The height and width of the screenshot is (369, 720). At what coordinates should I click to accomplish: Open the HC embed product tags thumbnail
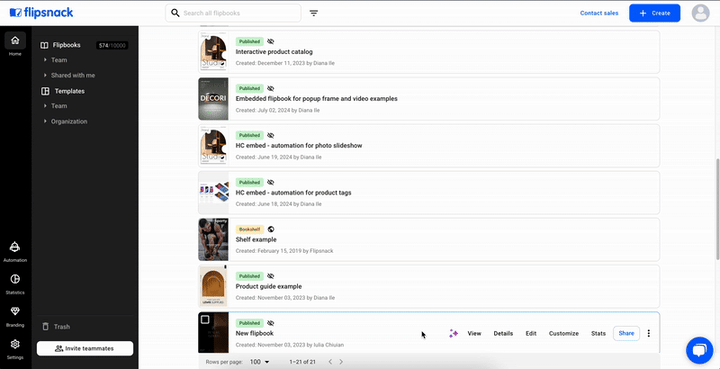tap(213, 192)
